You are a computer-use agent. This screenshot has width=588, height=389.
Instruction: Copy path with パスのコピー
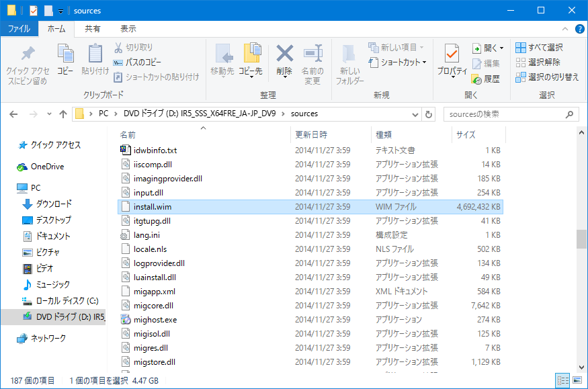coord(137,62)
